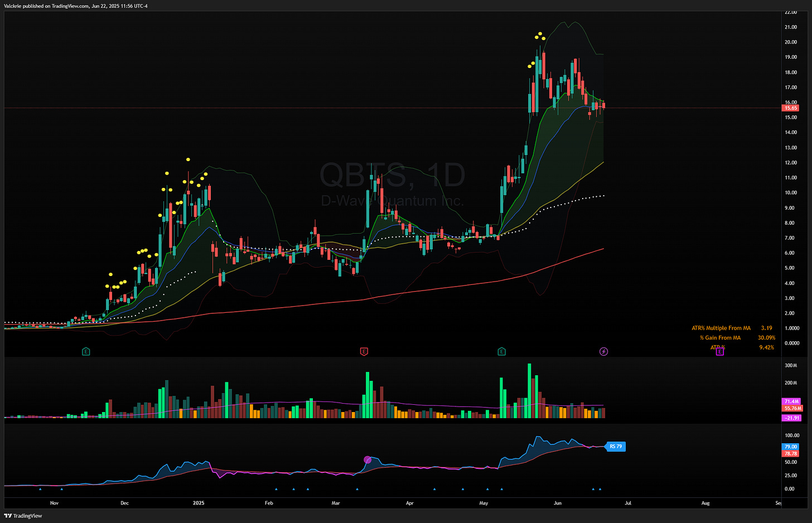Click the '% Gain From MA' text
Image resolution: width=812 pixels, height=523 pixels.
[720, 337]
